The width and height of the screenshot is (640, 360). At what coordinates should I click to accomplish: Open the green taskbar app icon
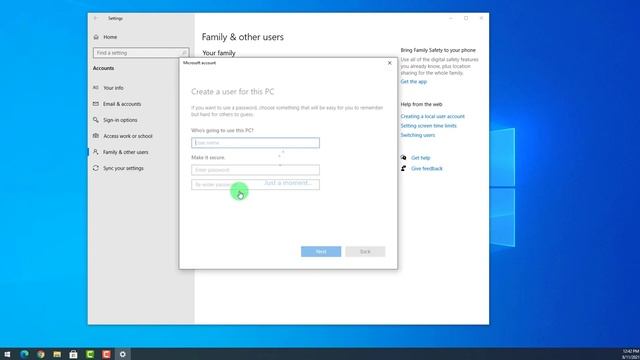(x=90, y=354)
